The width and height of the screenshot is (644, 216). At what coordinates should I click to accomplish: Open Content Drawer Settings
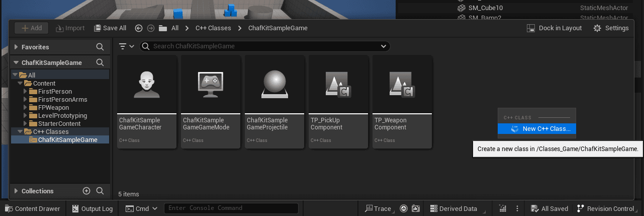pyautogui.click(x=611, y=28)
